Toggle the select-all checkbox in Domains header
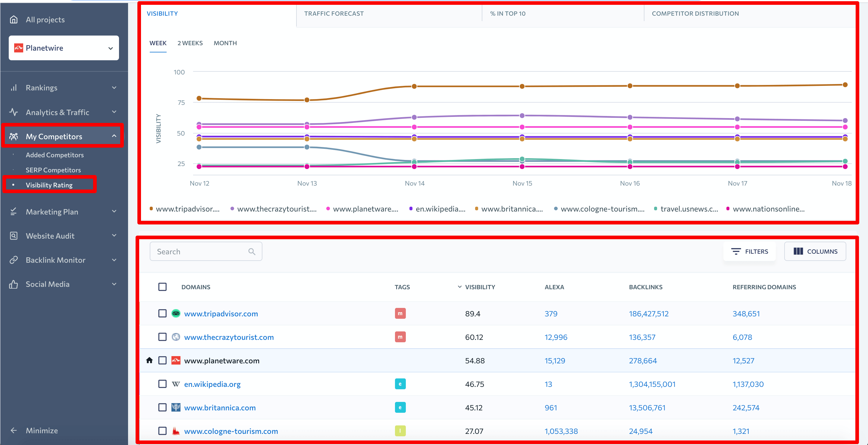 coord(162,287)
